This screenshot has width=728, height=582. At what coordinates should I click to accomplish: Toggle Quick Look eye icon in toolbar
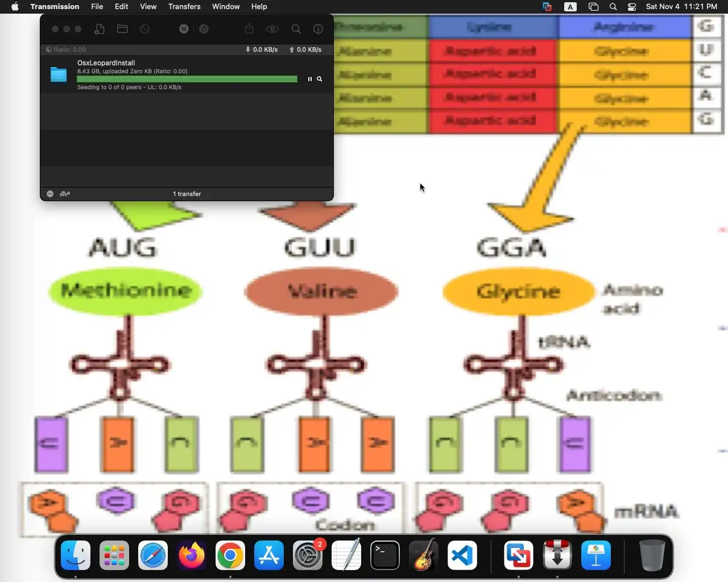[x=272, y=29]
